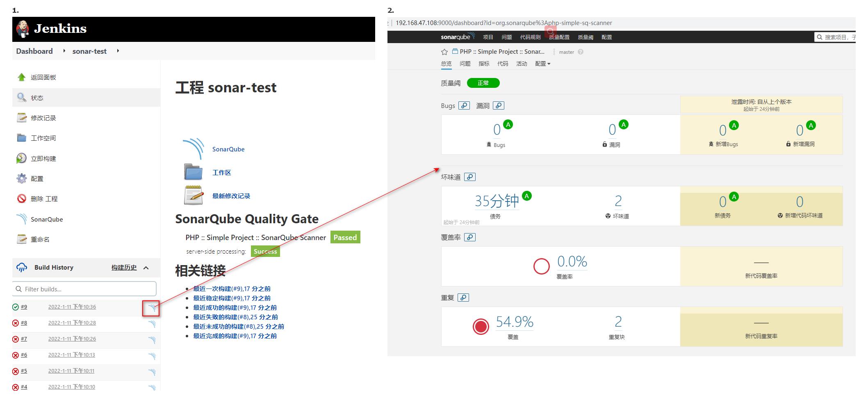Open the 最近失败的构建(#8) link
Image resolution: width=868 pixels, height=403 pixels.
tap(236, 317)
